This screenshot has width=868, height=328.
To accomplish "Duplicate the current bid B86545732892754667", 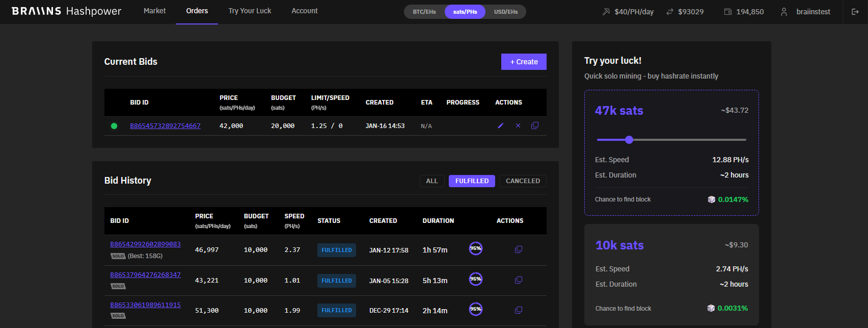I will [x=535, y=125].
